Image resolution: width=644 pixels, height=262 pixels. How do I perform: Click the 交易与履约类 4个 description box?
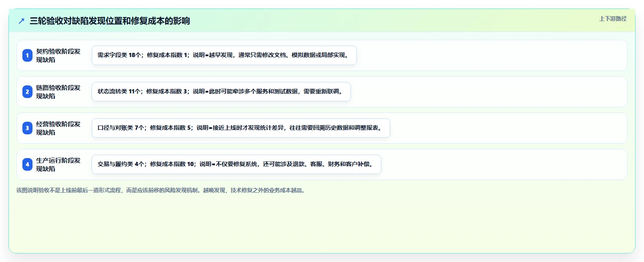tap(236, 164)
